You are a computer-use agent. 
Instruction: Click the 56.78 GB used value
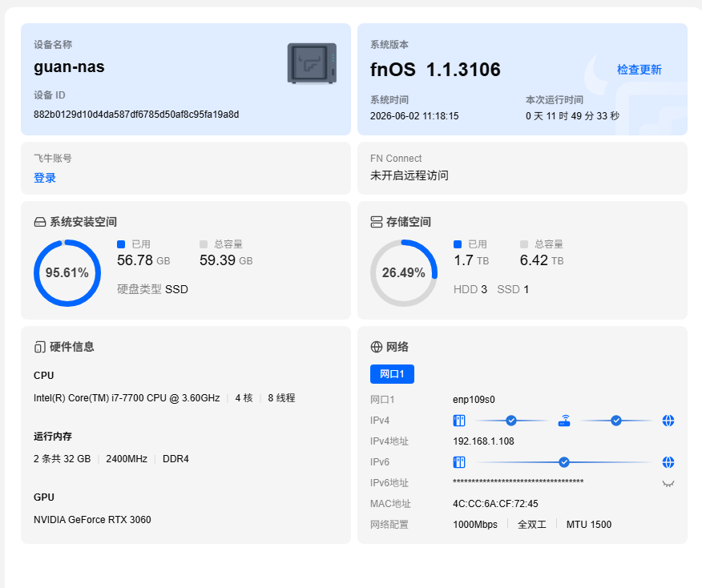coord(143,260)
